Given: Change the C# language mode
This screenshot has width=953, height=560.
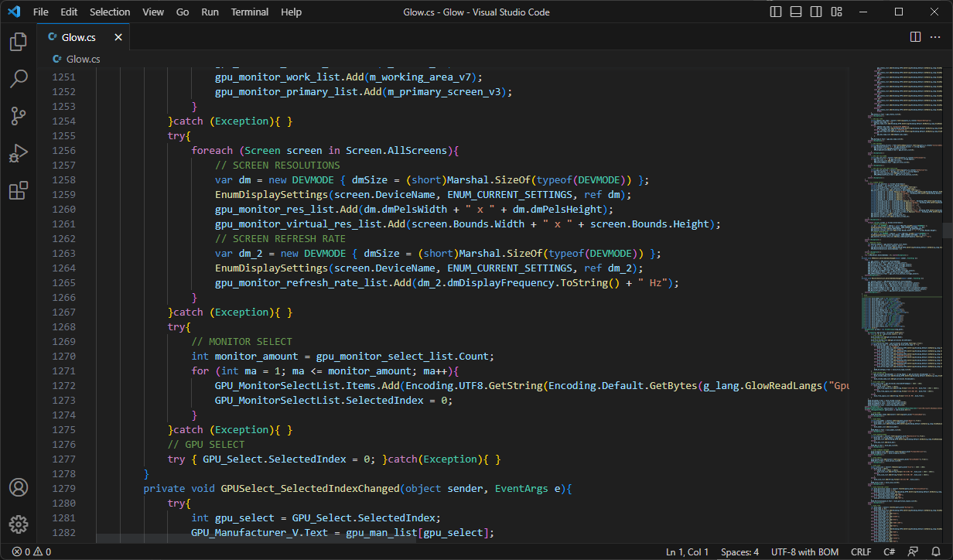Looking at the screenshot, I should [x=890, y=552].
